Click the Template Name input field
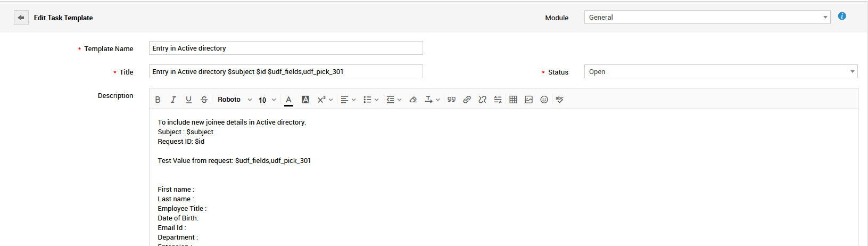Viewport: 868px width, 246px height. point(286,48)
